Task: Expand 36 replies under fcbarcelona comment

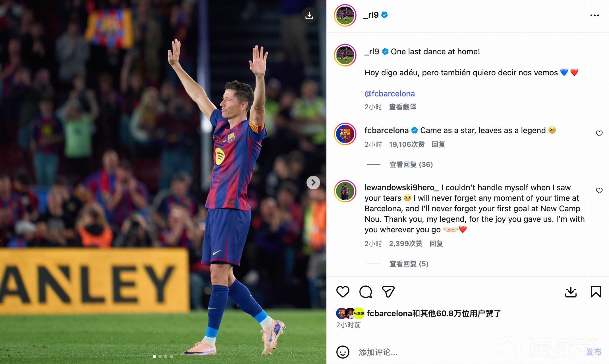Action: [x=411, y=165]
